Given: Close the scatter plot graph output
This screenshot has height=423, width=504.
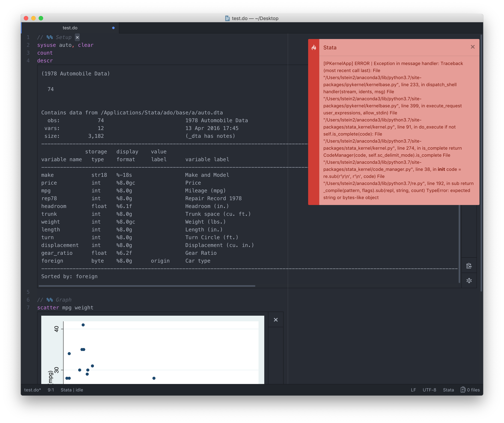Looking at the screenshot, I should point(276,320).
